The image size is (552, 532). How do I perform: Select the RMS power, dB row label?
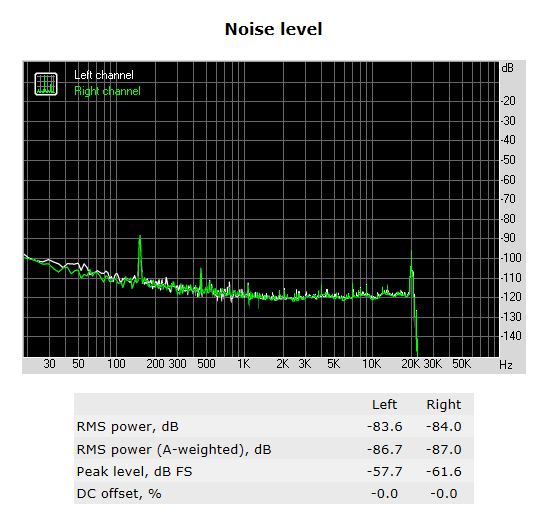click(128, 427)
